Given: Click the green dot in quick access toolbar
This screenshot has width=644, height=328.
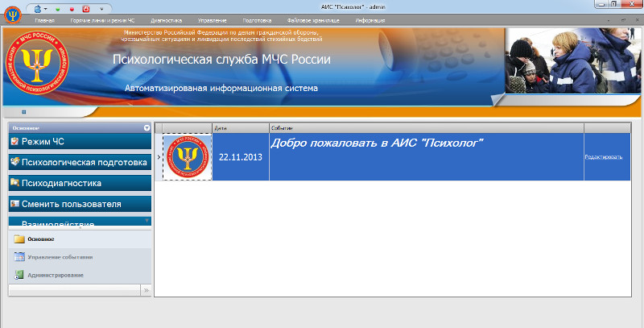Looking at the screenshot, I should (x=59, y=7).
